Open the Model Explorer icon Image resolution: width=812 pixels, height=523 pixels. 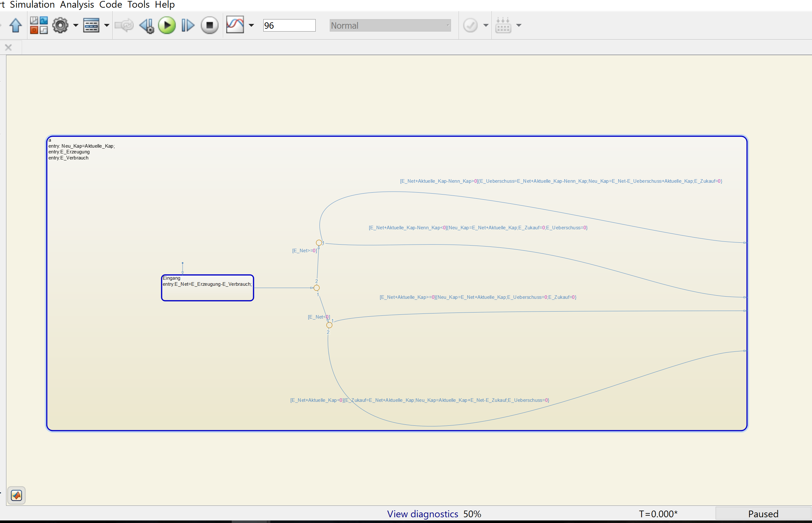tap(91, 26)
